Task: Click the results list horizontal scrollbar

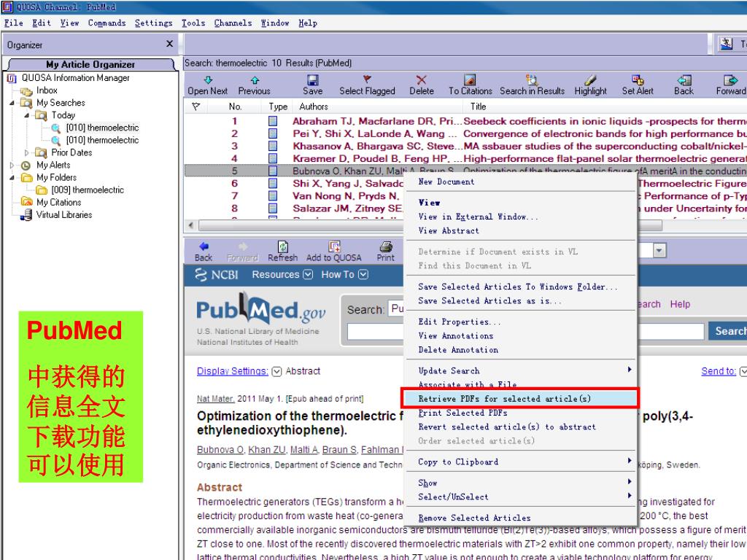Action: (x=430, y=225)
